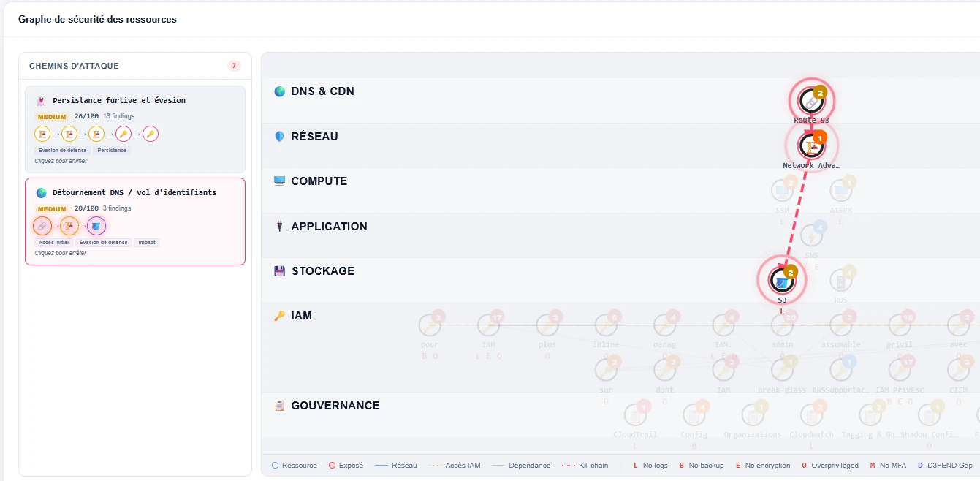The width and height of the screenshot is (980, 481).
Task: Click the 'sur' IAM node
Action: pyautogui.click(x=606, y=371)
